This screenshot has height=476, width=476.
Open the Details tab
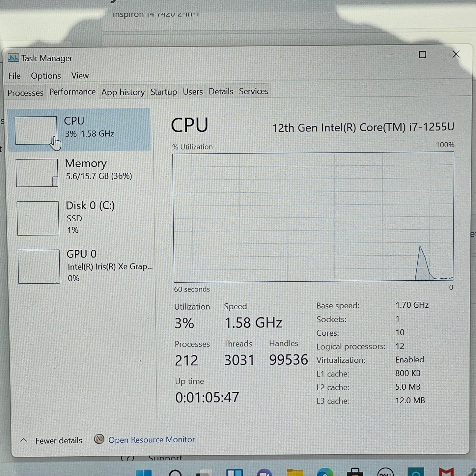click(221, 91)
